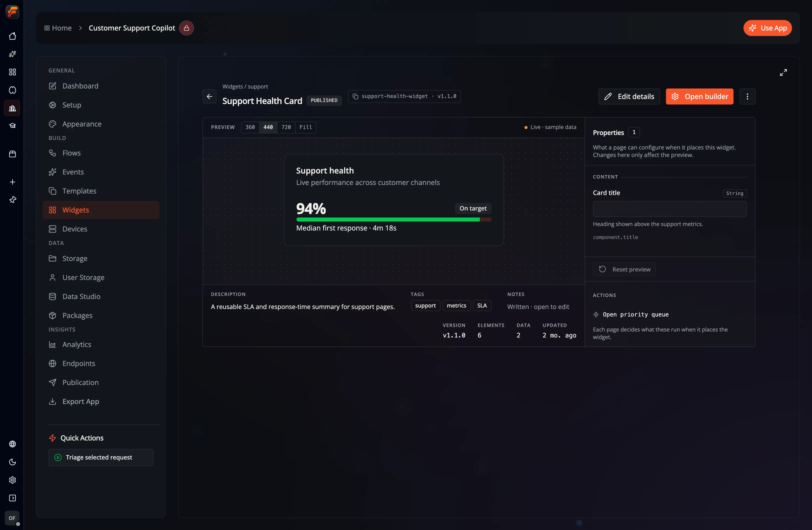The height and width of the screenshot is (530, 812).
Task: Open Events in the sidebar
Action: point(101,172)
